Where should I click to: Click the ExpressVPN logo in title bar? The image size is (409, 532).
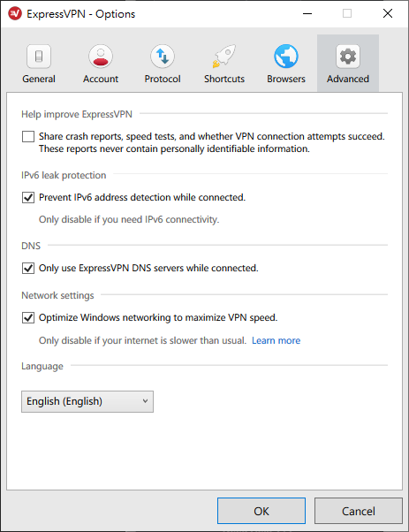click(15, 14)
